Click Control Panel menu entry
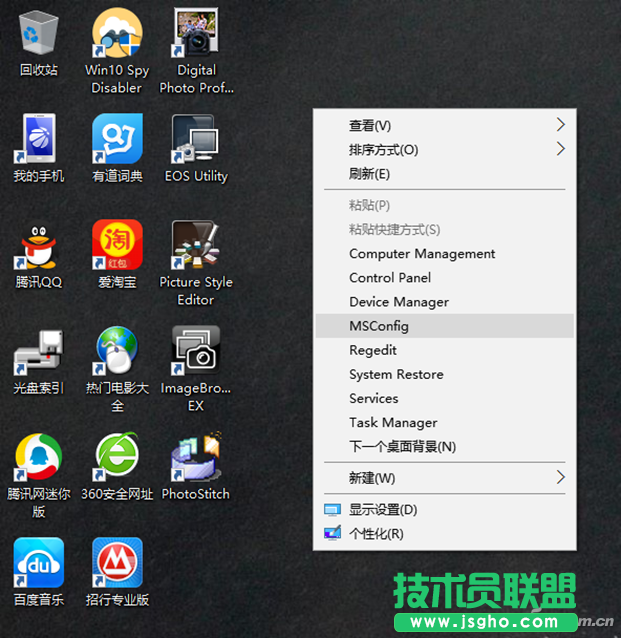 [390, 277]
